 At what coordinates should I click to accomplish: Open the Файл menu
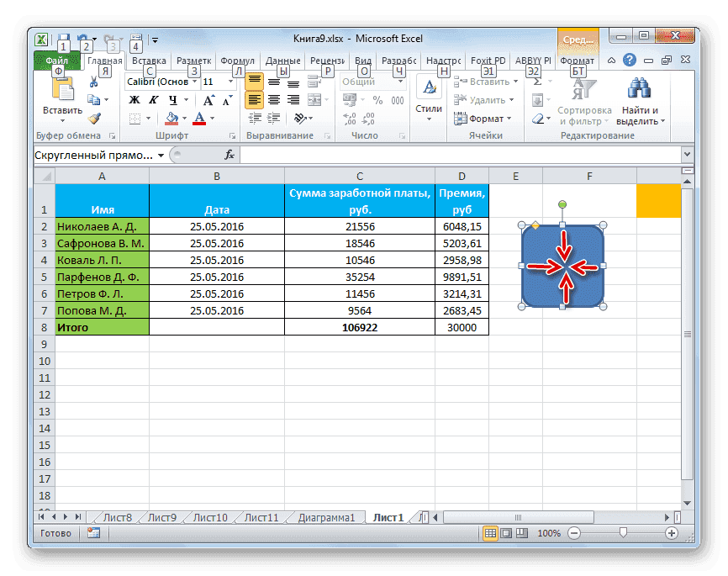[x=56, y=60]
